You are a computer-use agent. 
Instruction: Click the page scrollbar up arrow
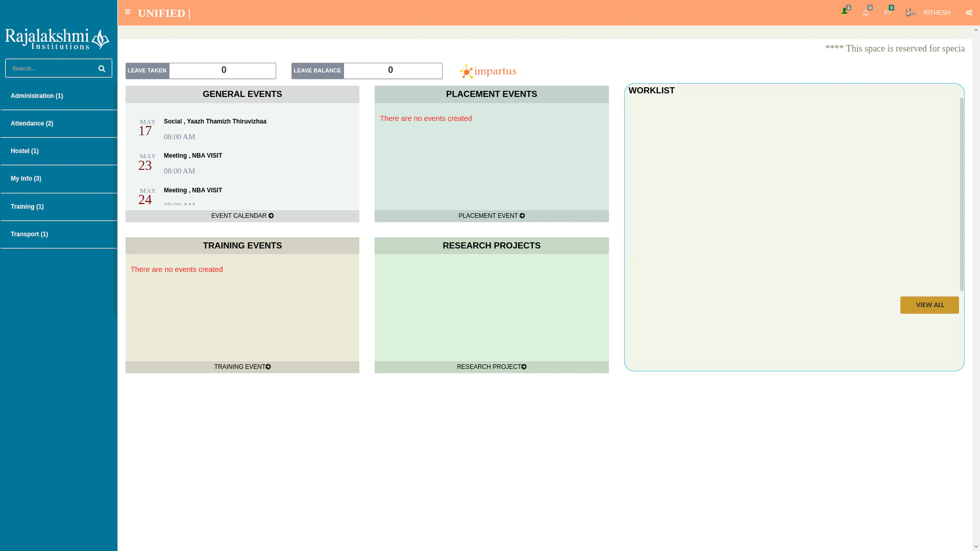(976, 30)
